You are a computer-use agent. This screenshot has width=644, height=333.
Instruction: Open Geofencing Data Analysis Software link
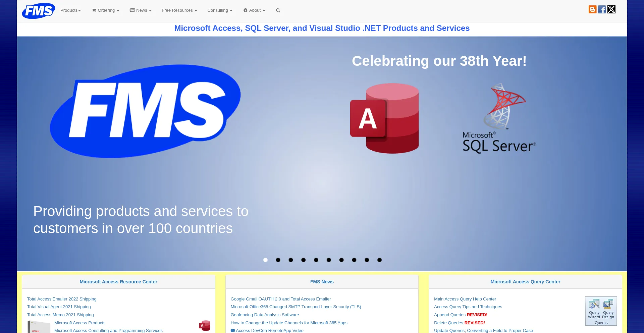pyautogui.click(x=265, y=315)
